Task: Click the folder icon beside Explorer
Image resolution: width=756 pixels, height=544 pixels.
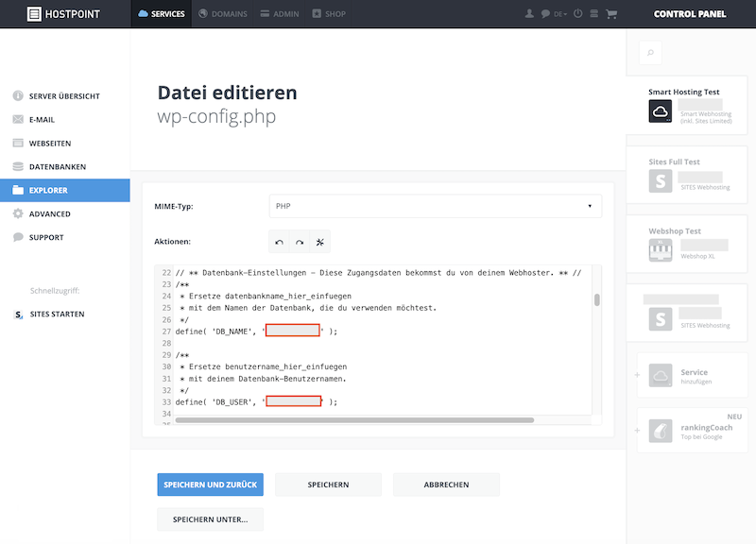Action: [18, 190]
